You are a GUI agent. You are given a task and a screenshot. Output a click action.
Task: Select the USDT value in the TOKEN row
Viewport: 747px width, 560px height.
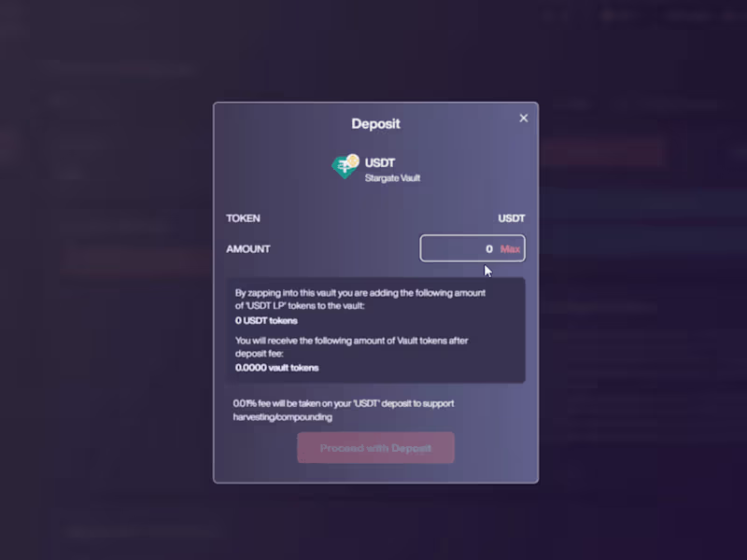click(511, 218)
